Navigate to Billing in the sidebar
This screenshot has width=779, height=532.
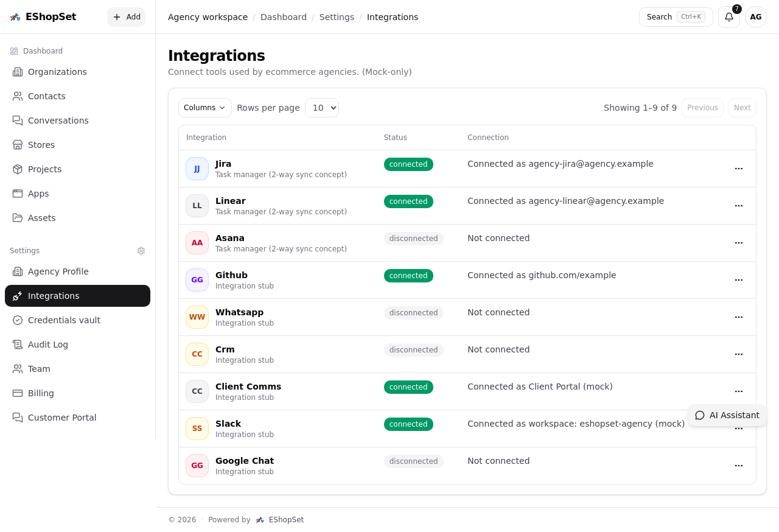coord(41,393)
